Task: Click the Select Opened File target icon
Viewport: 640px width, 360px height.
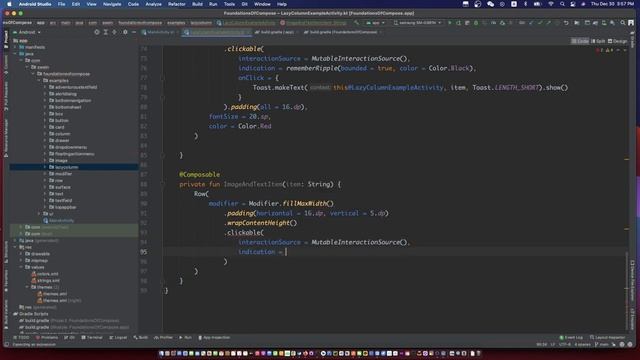Action: click(x=97, y=32)
